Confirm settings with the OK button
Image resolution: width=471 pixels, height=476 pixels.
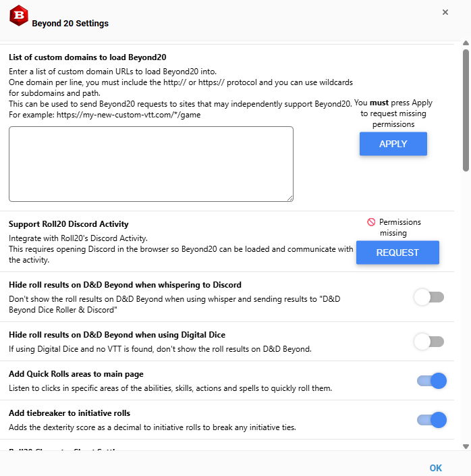pyautogui.click(x=435, y=468)
